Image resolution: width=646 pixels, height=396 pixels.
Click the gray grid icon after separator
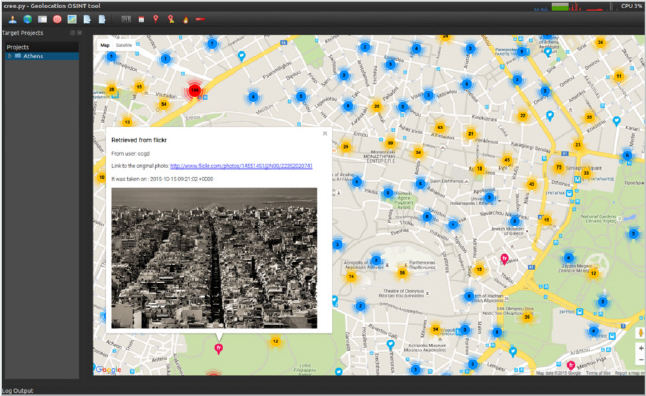(x=126, y=19)
